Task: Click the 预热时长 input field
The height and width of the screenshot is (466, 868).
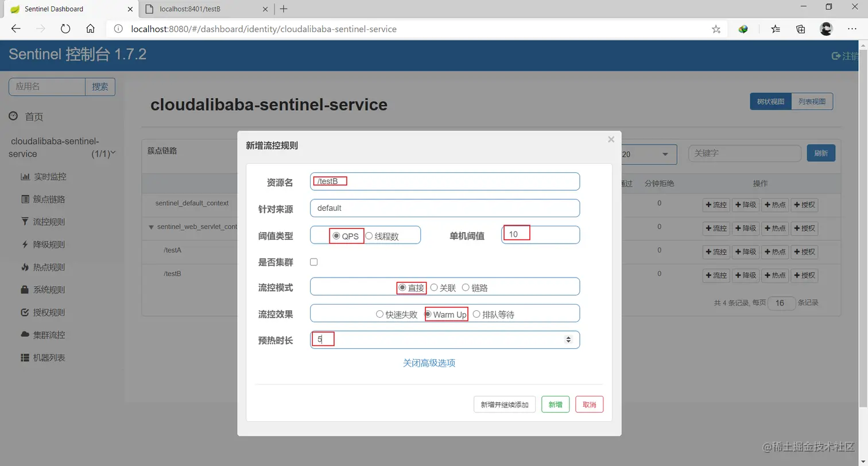Action: coord(445,340)
